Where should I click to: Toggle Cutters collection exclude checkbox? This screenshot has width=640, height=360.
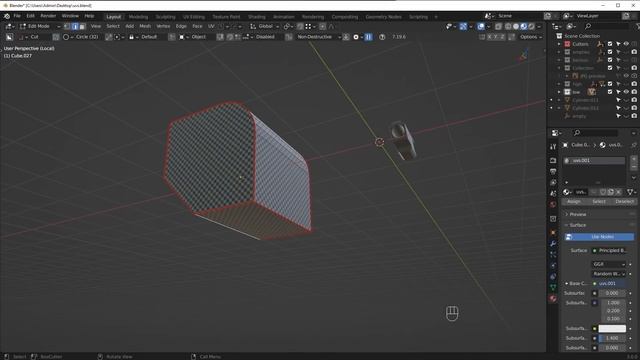point(610,44)
